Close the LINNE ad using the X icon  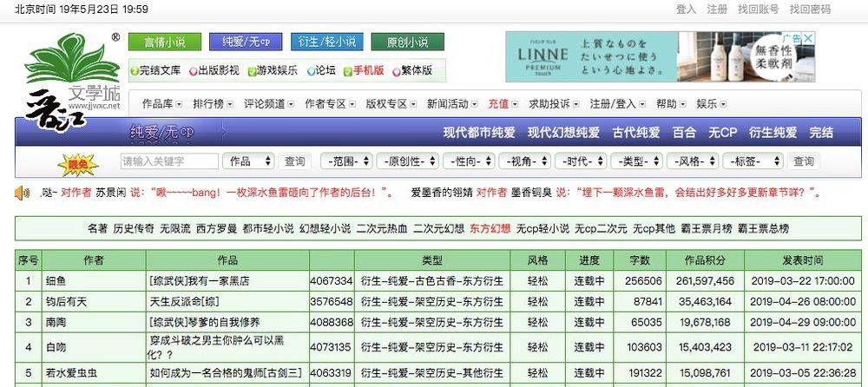tap(809, 38)
